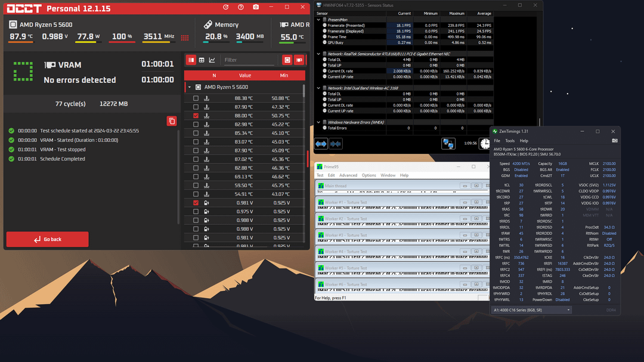Check the 82.98 °C sensor row checkbox

[196, 125]
